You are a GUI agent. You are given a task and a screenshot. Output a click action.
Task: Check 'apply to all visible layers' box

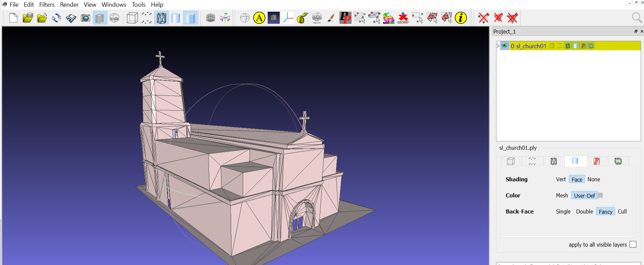[x=633, y=245]
